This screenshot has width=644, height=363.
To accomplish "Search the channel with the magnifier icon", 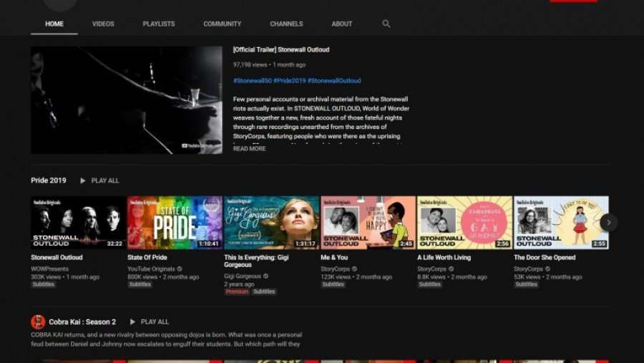I will tap(386, 24).
